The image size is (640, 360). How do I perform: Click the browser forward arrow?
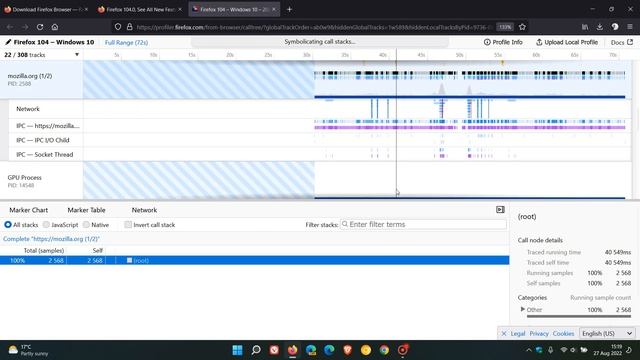tap(25, 27)
